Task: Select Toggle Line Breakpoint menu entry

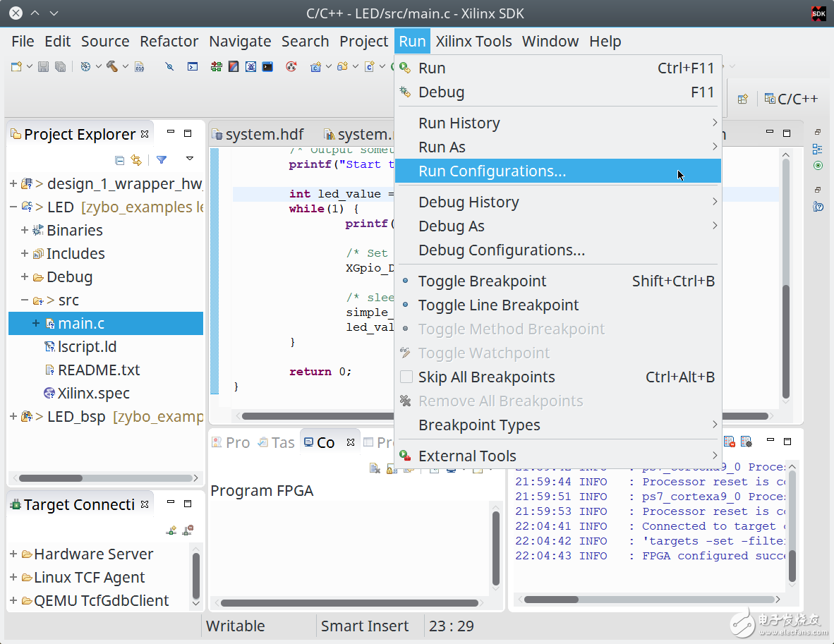Action: coord(498,305)
